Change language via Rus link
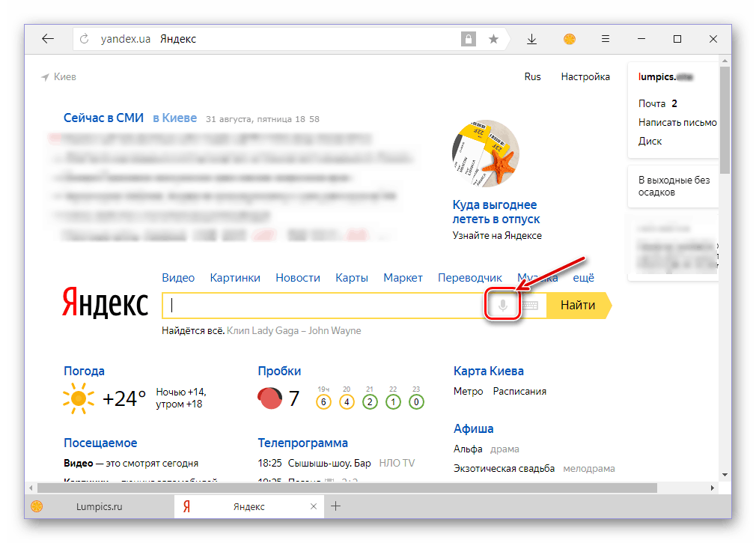This screenshot has height=543, width=756. (532, 76)
